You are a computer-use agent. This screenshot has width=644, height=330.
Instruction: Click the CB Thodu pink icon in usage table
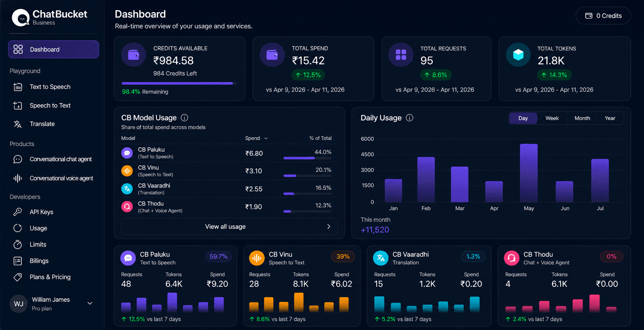pos(127,207)
